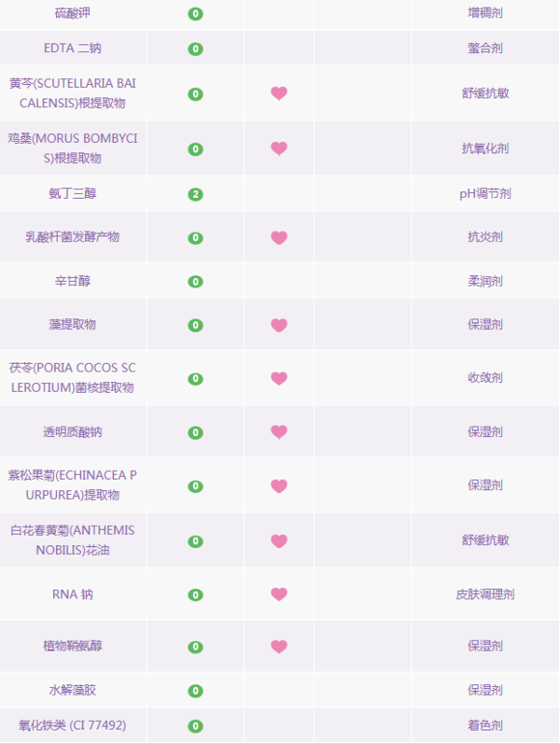Viewport: 560px width, 744px height.
Task: Open the EDTA 二钠 ingredient link
Action: pyautogui.click(x=73, y=48)
